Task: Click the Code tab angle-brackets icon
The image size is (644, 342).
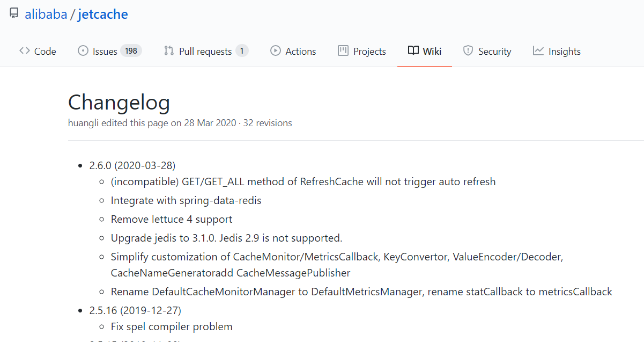Action: tap(24, 51)
